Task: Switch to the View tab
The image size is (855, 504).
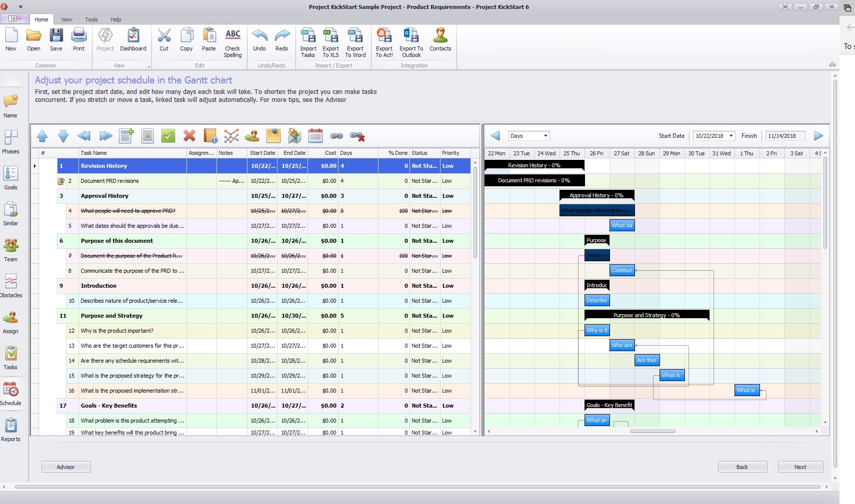Action: tap(66, 19)
